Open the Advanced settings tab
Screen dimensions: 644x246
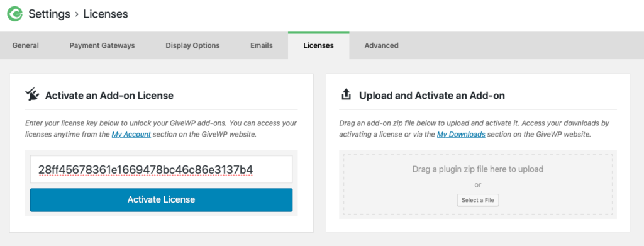click(382, 45)
